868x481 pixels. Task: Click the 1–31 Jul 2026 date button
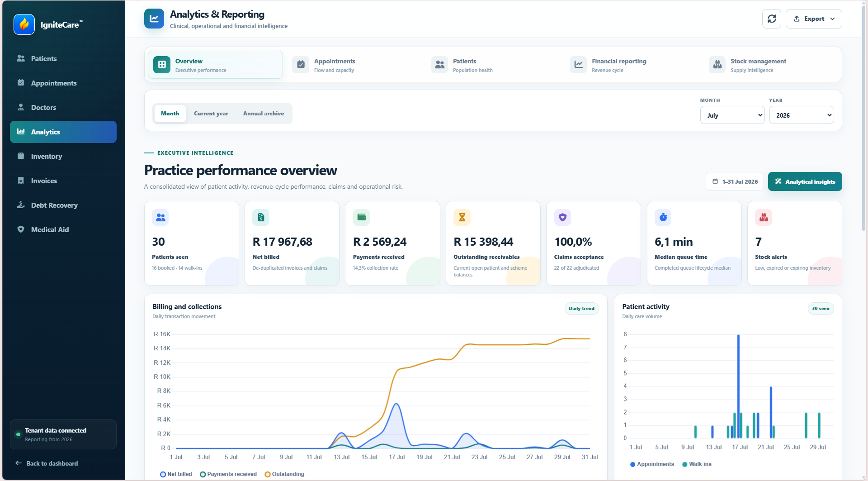pyautogui.click(x=735, y=181)
